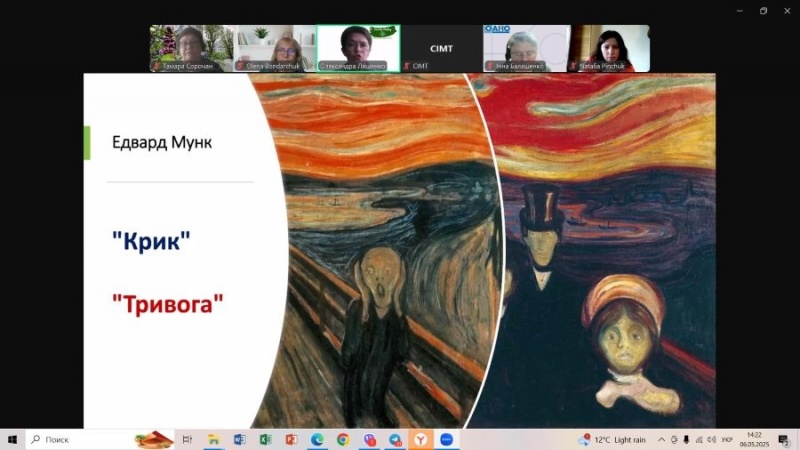Open the Zoom app in the taskbar
This screenshot has width=800, height=450.
click(447, 440)
